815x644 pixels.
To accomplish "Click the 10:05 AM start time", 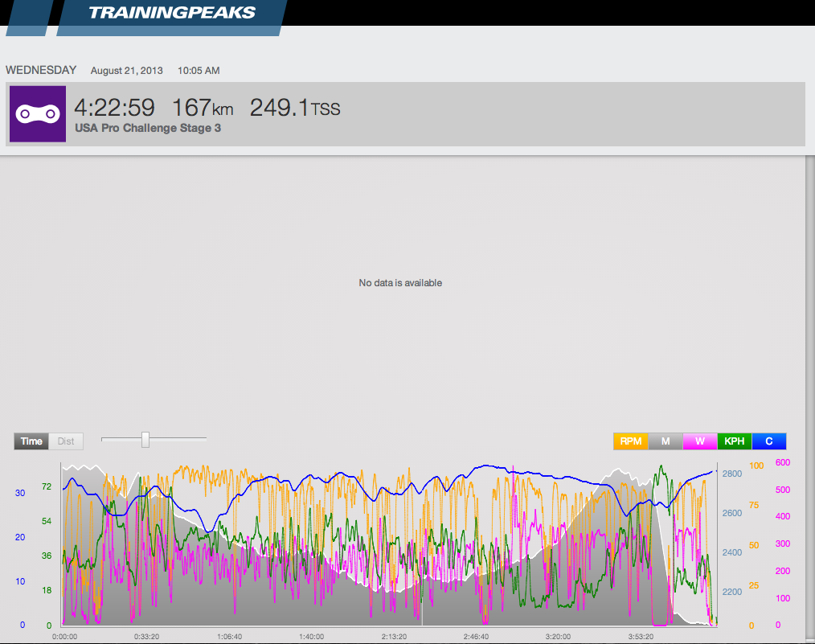I will (199, 71).
